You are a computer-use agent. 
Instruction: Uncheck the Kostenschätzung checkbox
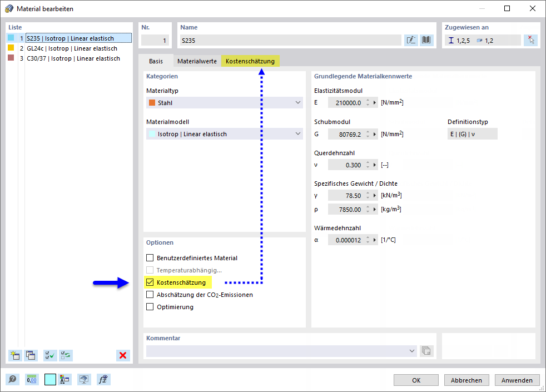(x=150, y=282)
